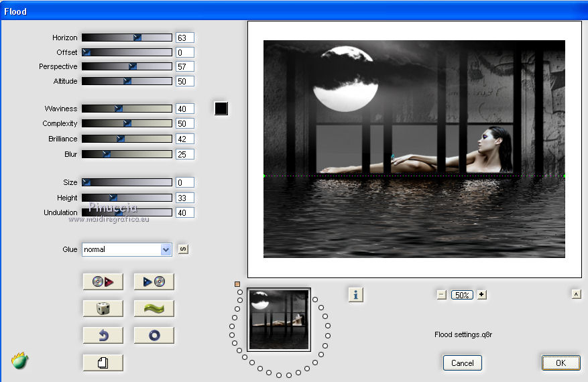
Task: Collapse the preview with the caret button
Action: (576, 294)
